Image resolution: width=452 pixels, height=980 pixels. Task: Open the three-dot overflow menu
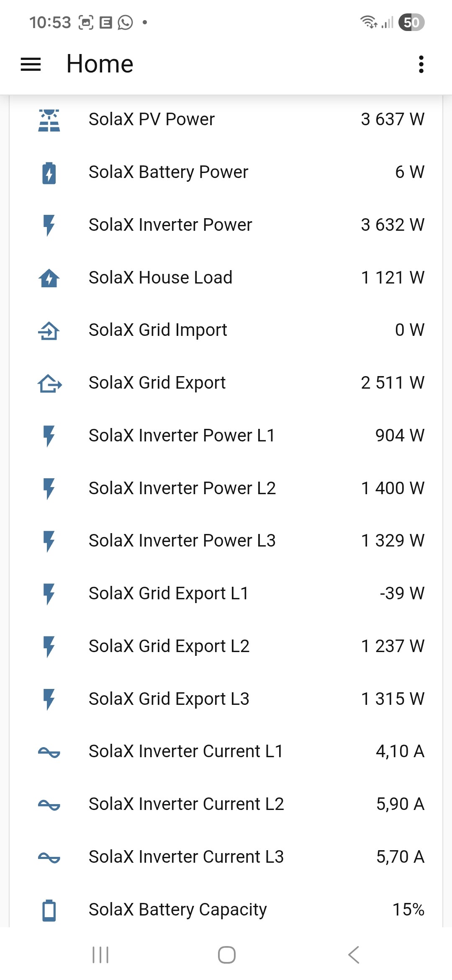(421, 64)
